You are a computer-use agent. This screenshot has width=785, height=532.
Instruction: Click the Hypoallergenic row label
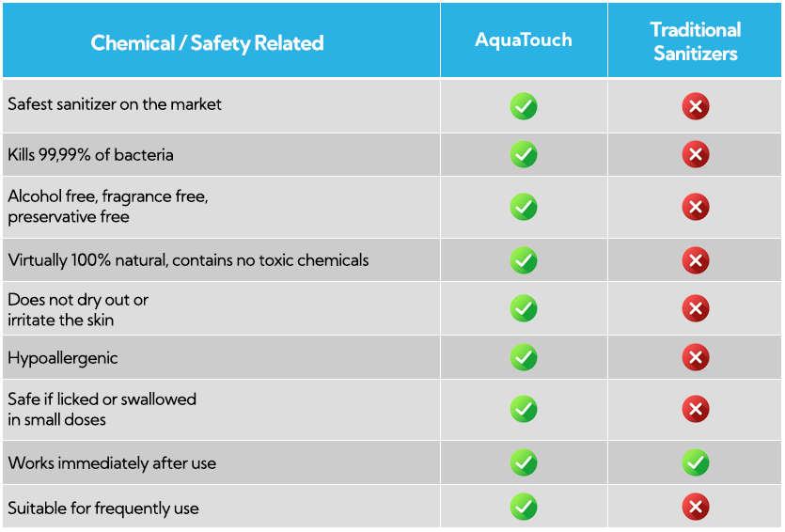(63, 358)
